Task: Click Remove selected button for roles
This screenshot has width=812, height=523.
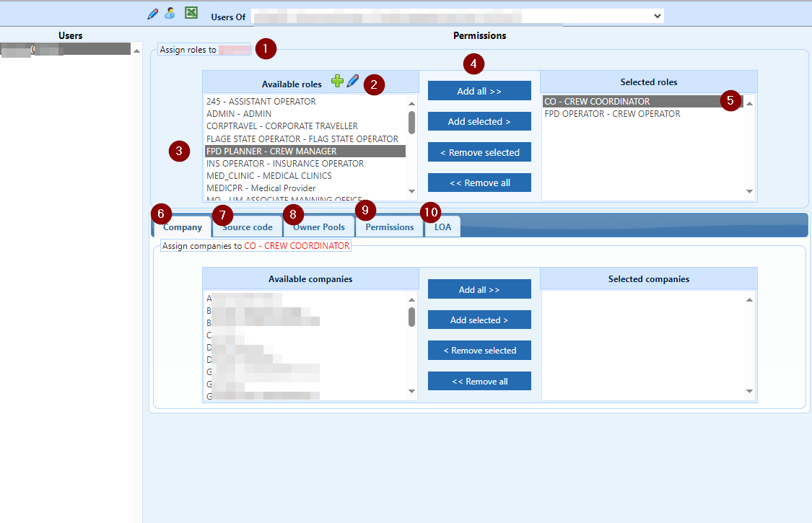Action: pyautogui.click(x=479, y=152)
